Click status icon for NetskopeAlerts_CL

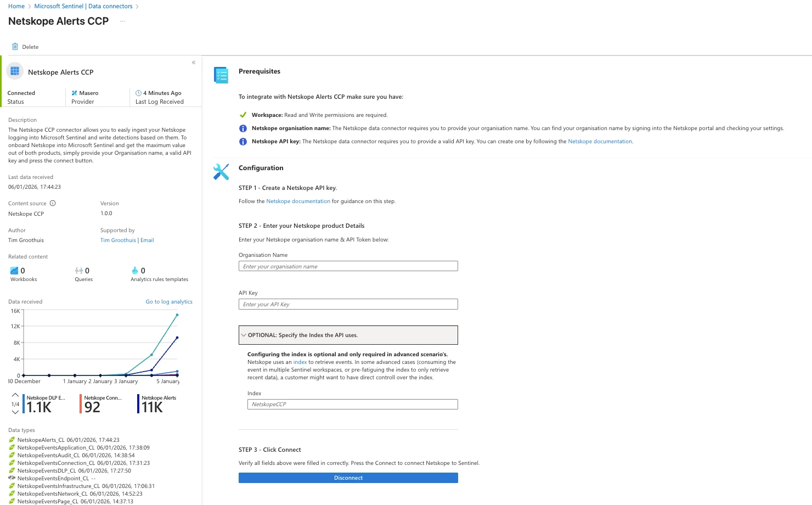(12, 440)
